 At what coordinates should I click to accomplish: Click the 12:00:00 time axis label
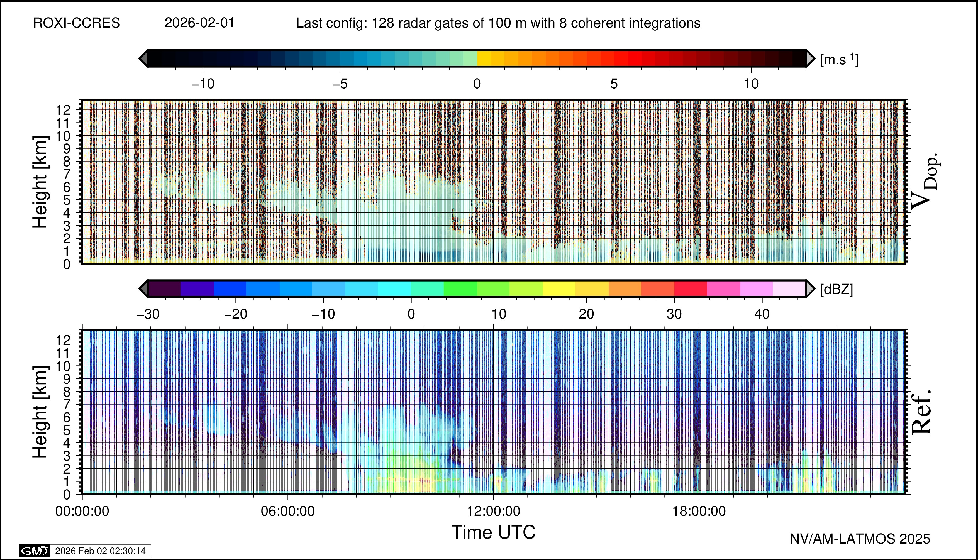[493, 511]
